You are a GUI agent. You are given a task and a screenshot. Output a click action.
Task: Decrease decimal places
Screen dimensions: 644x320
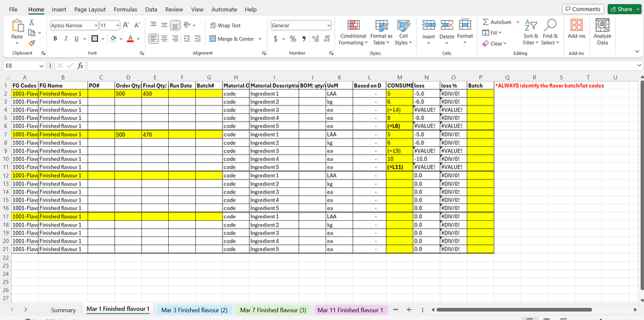point(327,39)
